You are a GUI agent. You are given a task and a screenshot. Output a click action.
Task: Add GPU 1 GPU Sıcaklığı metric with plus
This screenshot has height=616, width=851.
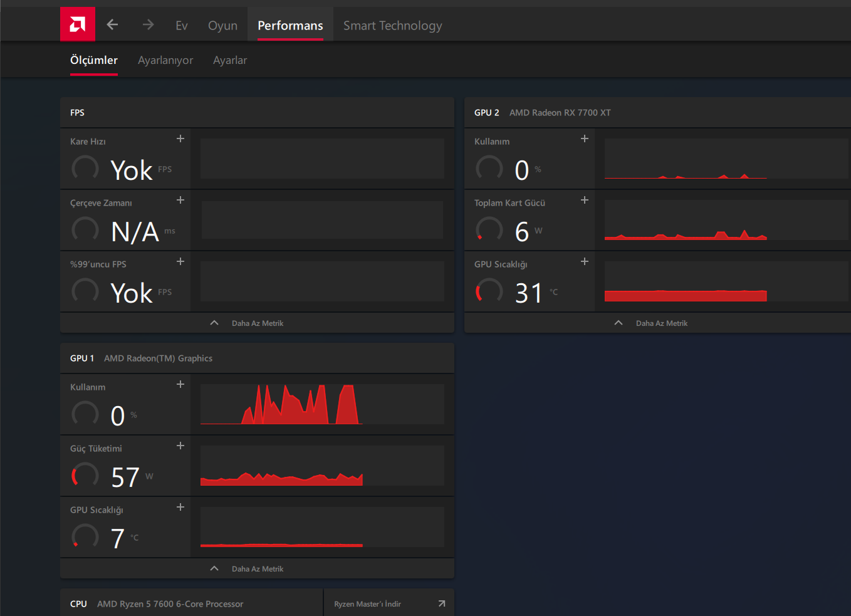click(x=180, y=507)
